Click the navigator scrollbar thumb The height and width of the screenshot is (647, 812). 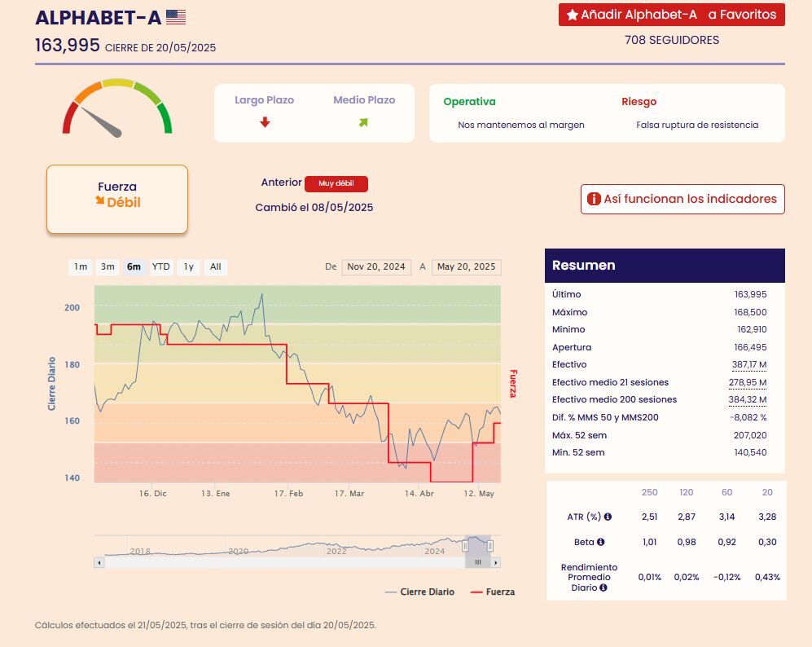coord(477,562)
